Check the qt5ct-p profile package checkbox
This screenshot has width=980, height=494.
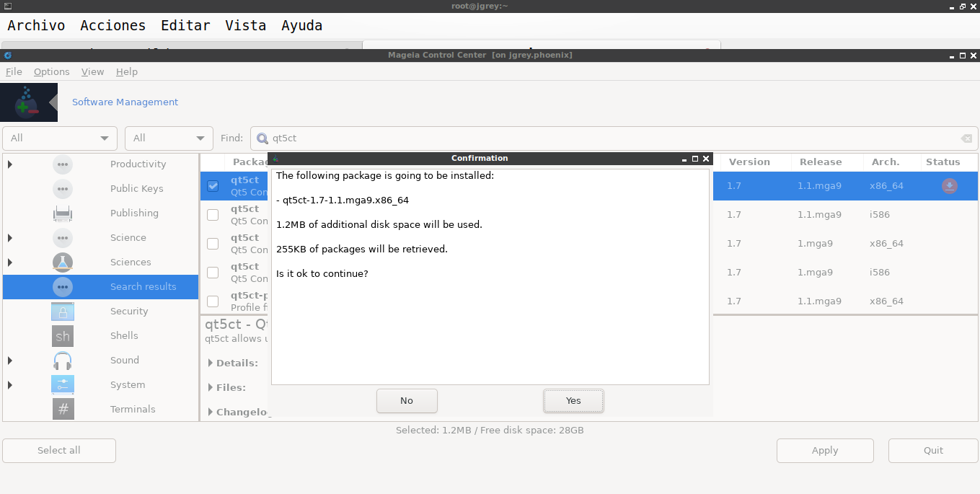click(213, 301)
